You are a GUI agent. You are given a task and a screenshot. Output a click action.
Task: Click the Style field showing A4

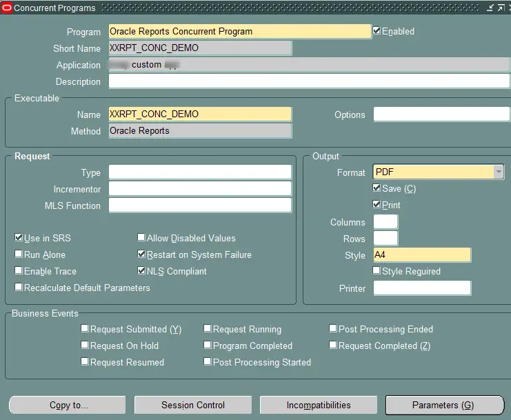[x=422, y=254]
